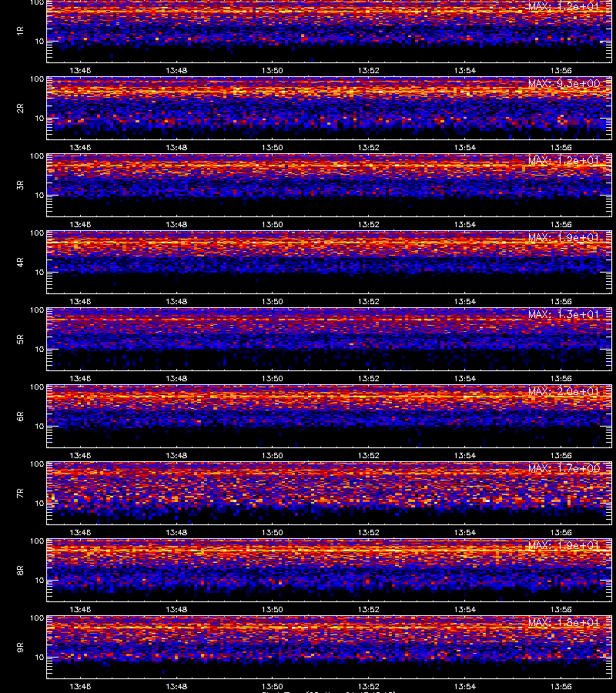The height and width of the screenshot is (693, 616).
Task: Click the 13:56 time label below panel 4R
Action: coord(561,301)
